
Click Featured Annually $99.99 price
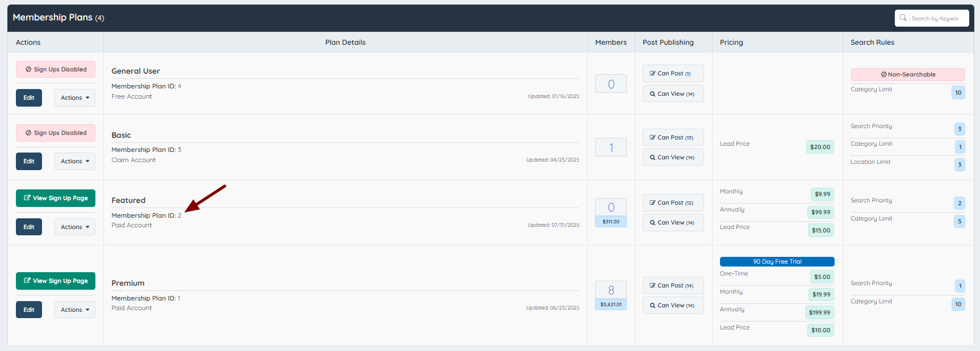[x=821, y=212]
